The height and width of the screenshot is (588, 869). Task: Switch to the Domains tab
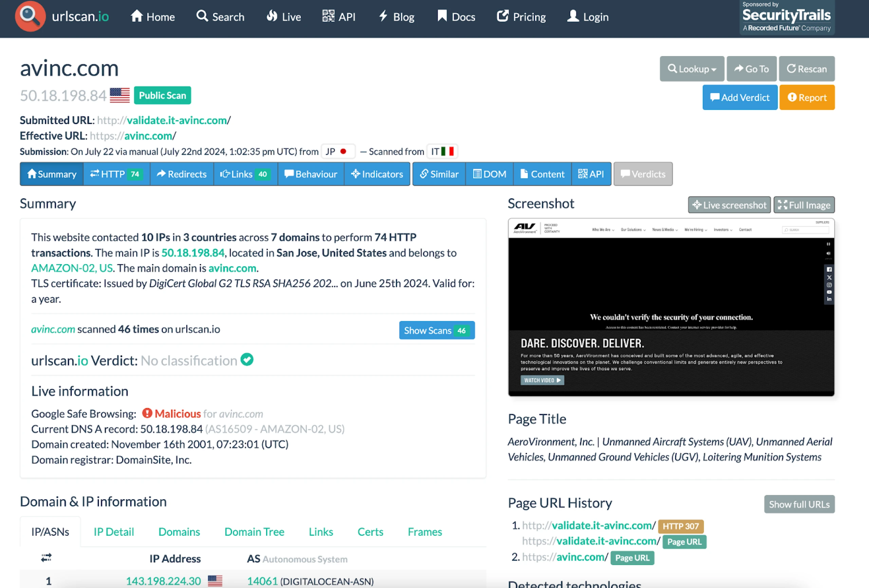(x=179, y=532)
